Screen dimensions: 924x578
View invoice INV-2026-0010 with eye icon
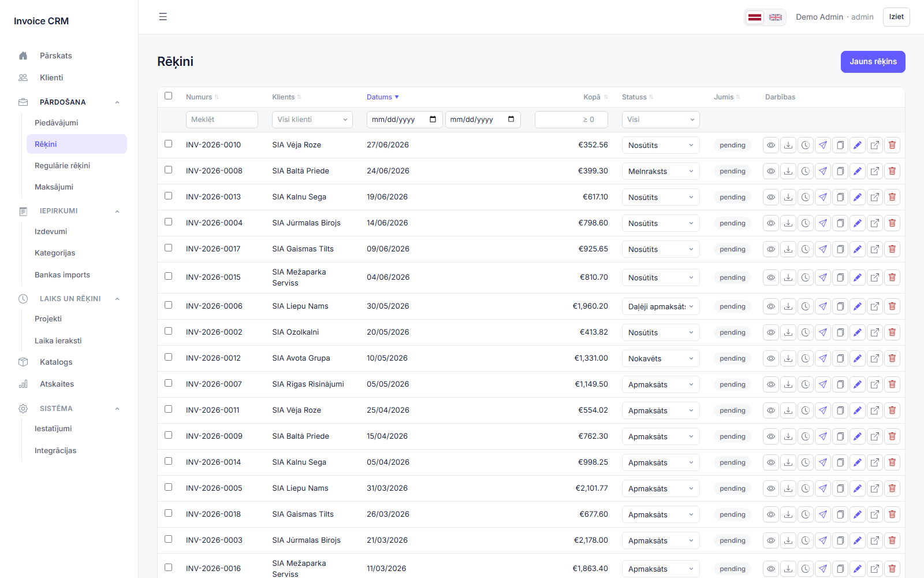[x=771, y=145]
